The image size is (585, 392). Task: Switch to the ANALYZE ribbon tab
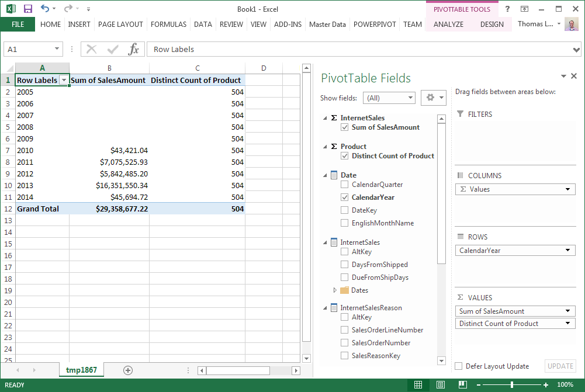pyautogui.click(x=448, y=25)
